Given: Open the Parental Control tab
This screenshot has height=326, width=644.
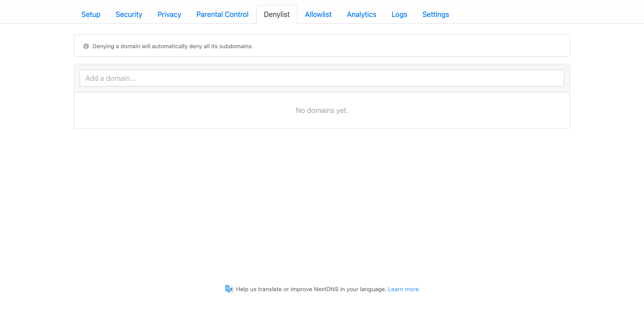Looking at the screenshot, I should click(x=222, y=14).
